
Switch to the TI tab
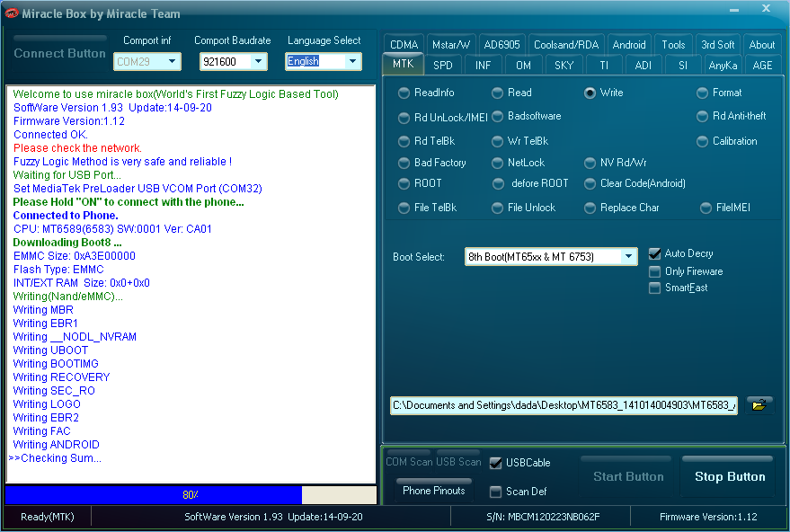604,66
